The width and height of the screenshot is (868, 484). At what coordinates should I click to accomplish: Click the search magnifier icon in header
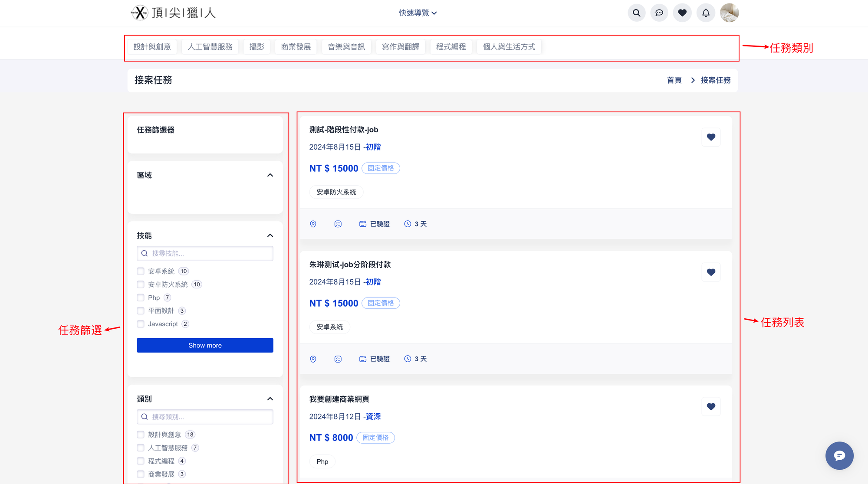pyautogui.click(x=636, y=13)
